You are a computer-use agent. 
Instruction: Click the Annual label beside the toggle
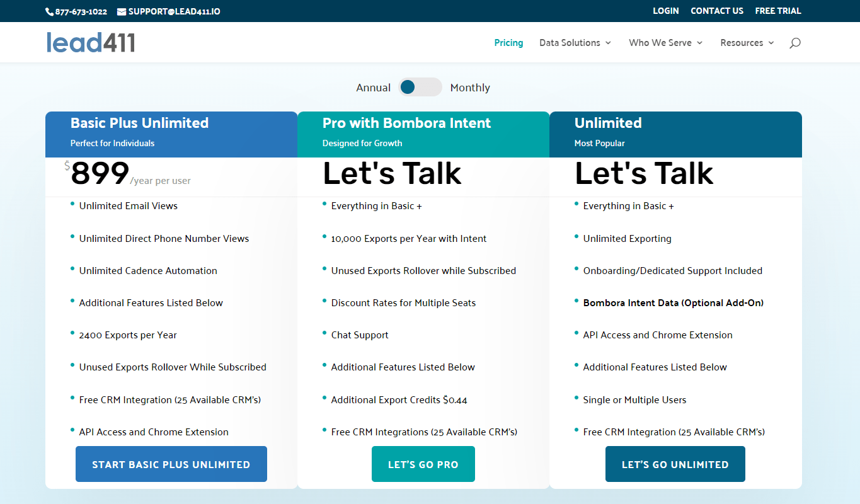[374, 87]
